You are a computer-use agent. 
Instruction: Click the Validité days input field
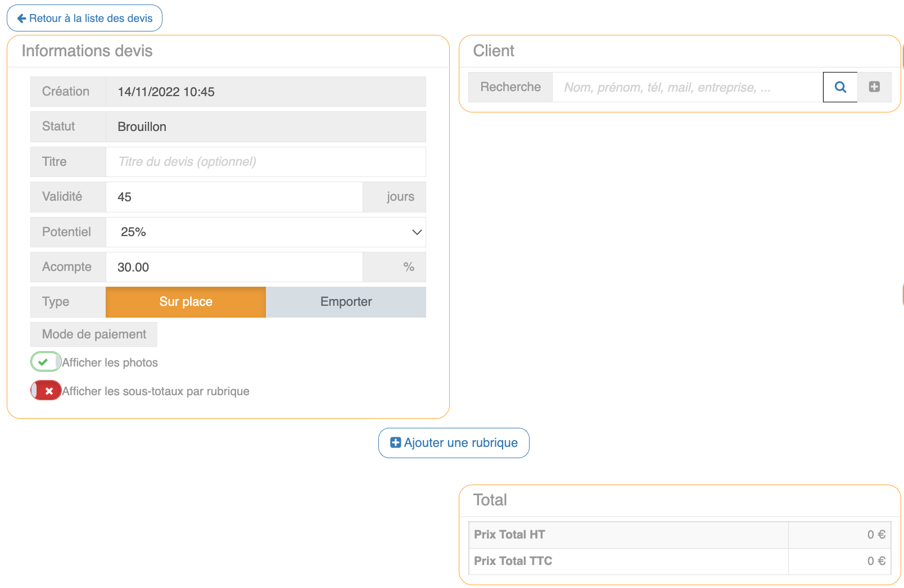point(234,197)
